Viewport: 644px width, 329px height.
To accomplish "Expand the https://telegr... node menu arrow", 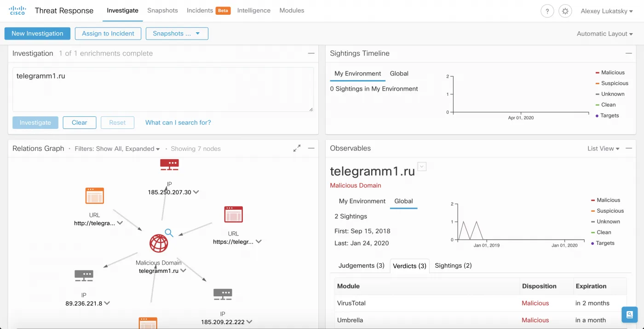I will (x=259, y=242).
